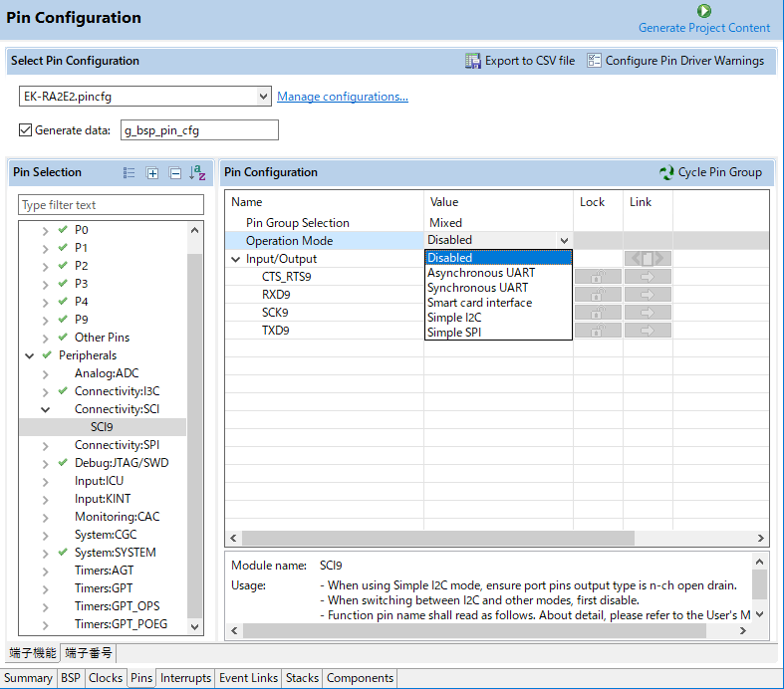Image resolution: width=784 pixels, height=689 pixels.
Task: Click the Generate Project Content play icon
Action: click(704, 11)
